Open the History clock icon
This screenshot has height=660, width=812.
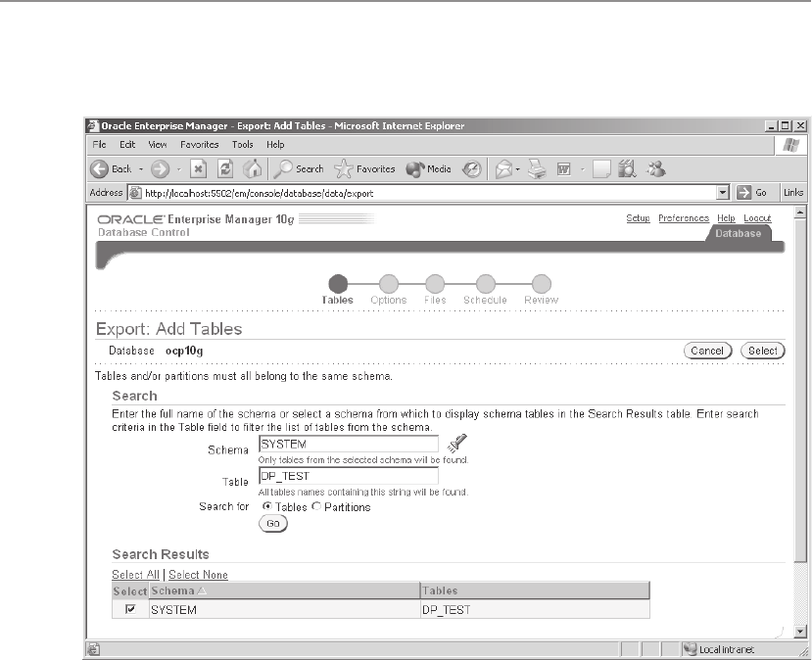[472, 168]
